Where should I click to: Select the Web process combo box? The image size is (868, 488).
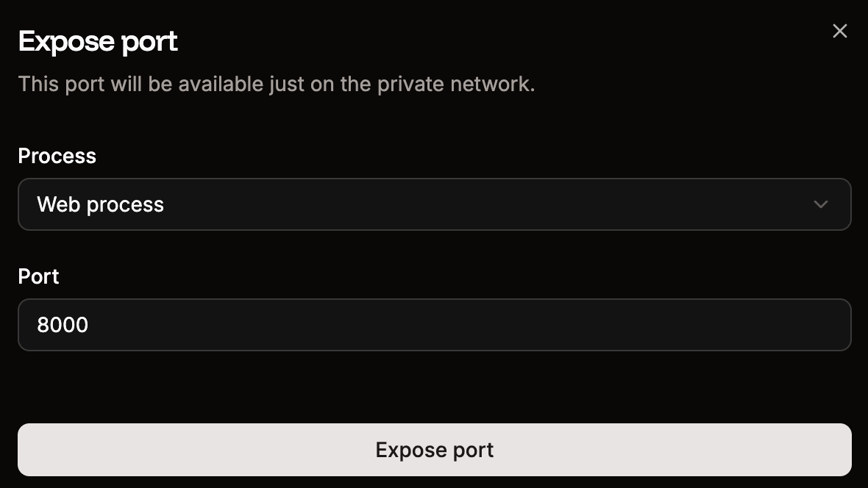(434, 204)
